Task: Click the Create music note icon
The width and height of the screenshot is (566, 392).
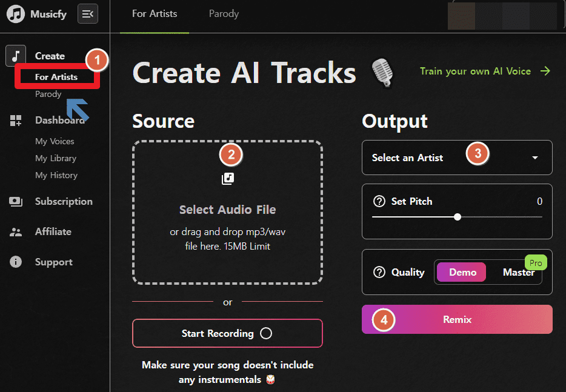Action: pos(16,56)
